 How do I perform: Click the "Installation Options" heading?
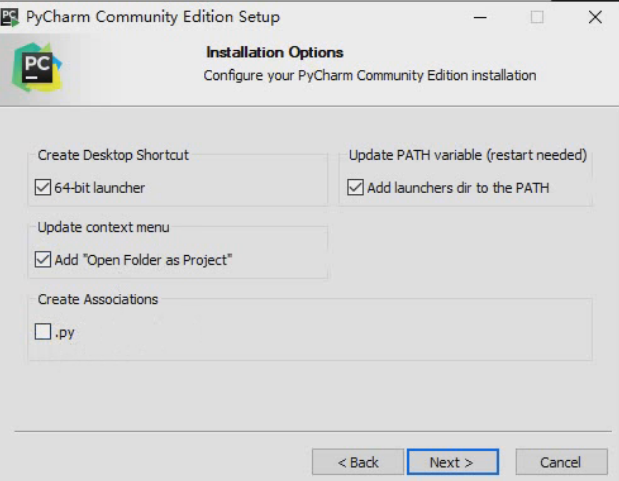275,52
